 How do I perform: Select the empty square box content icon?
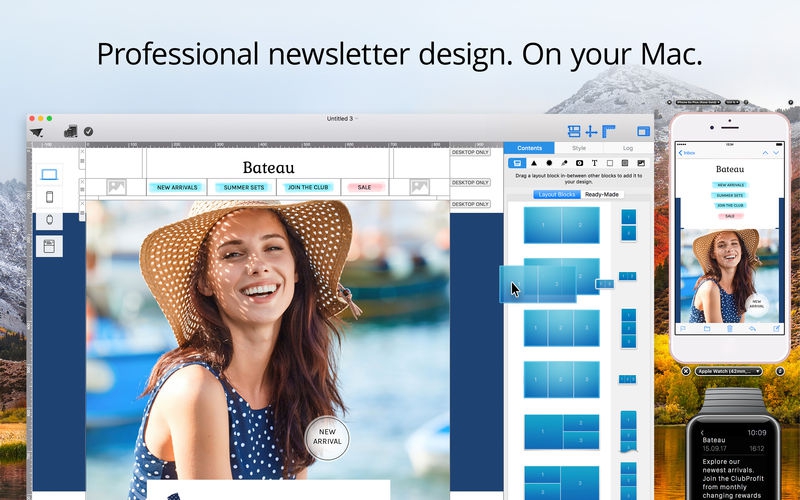610,163
